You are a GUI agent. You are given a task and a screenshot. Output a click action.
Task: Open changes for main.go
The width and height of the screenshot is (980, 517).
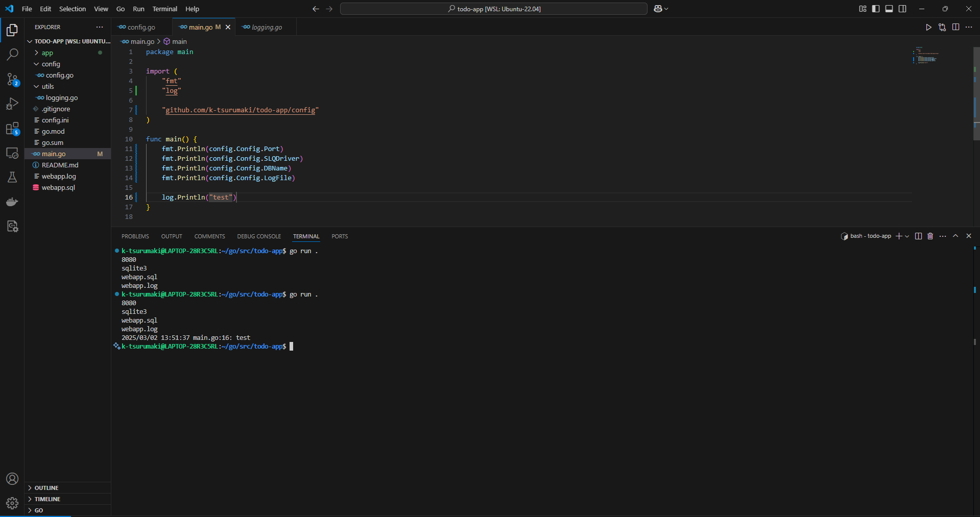click(x=942, y=28)
